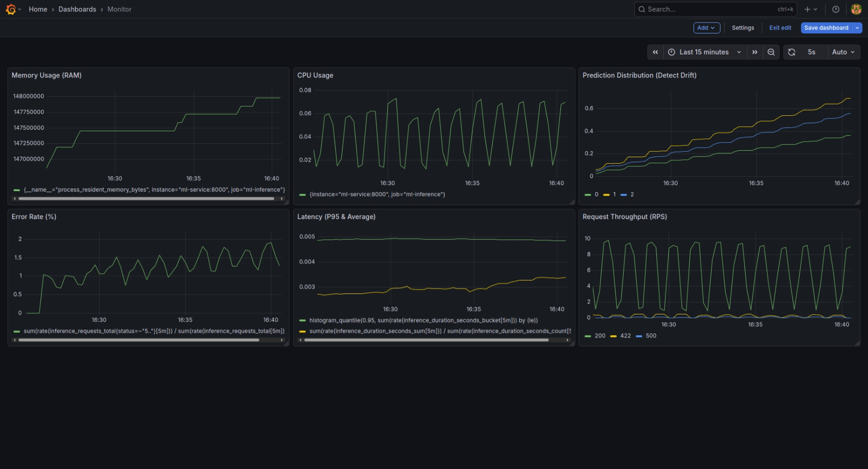This screenshot has width=868, height=469.
Task: Open the user profile avatar
Action: click(x=856, y=9)
